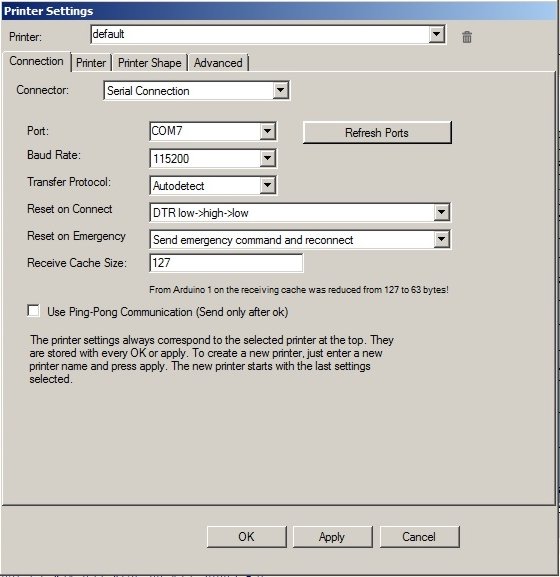Click the Baud Rate value field
Screen dimensions: 560x577
(x=205, y=159)
